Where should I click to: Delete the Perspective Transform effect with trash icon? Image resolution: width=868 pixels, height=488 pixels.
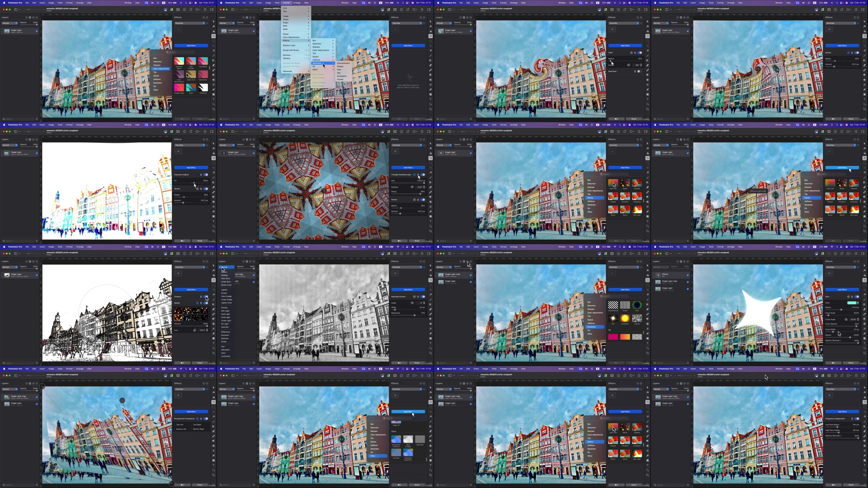coord(201,419)
